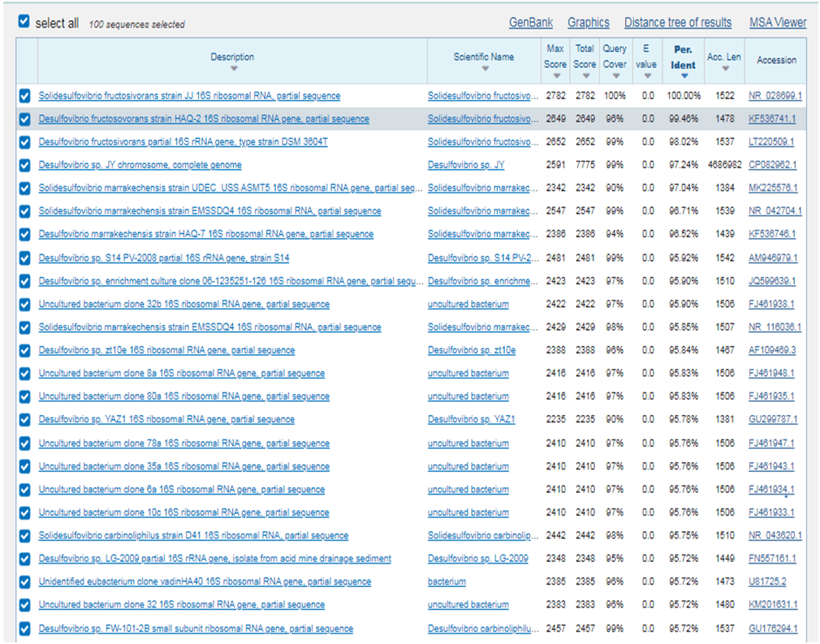Image resolution: width=820 pixels, height=644 pixels.
Task: Sort by Description column arrow
Action: pos(232,68)
